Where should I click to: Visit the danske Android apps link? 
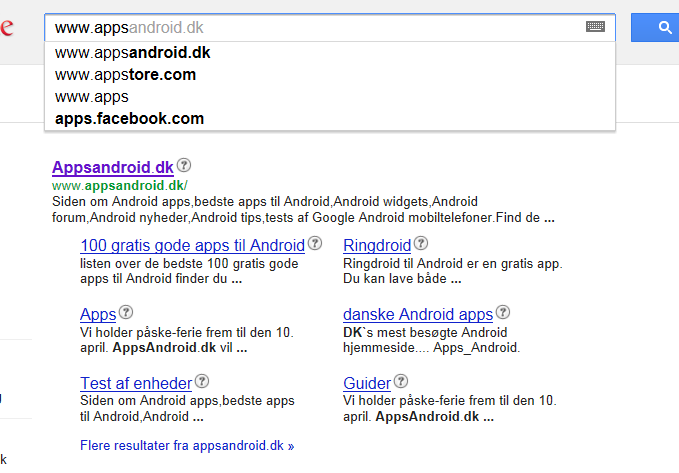(418, 314)
